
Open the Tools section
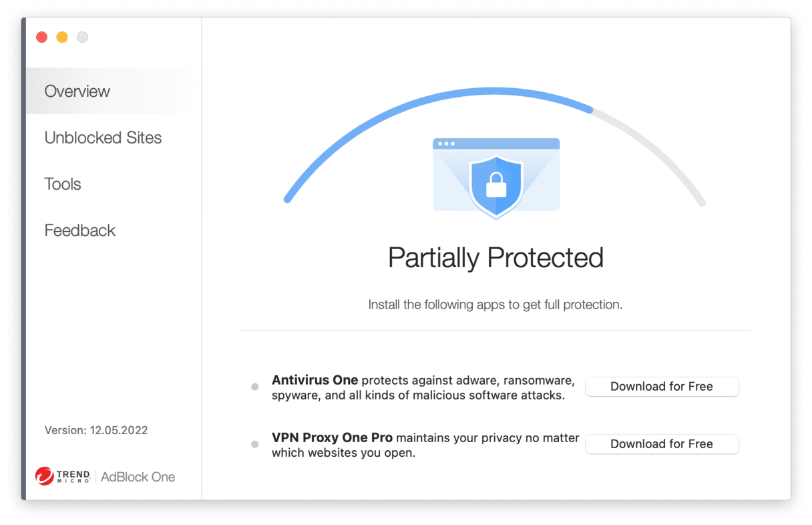(63, 184)
